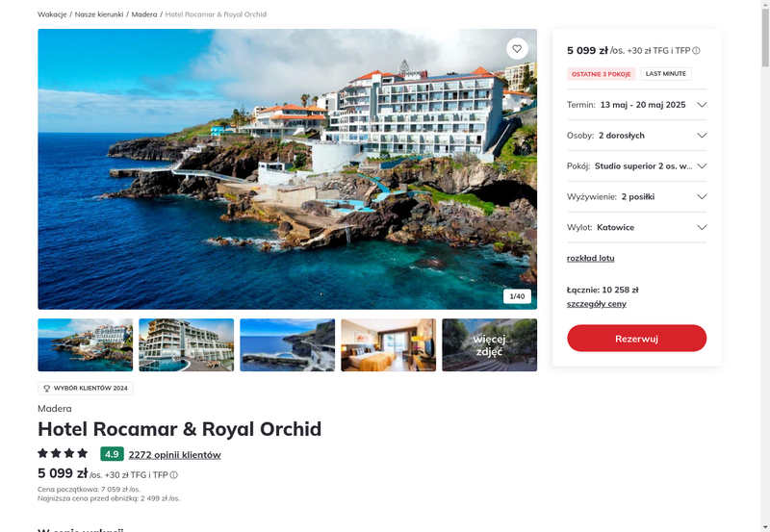Open the Pokój Studio superior dropdown

636,165
